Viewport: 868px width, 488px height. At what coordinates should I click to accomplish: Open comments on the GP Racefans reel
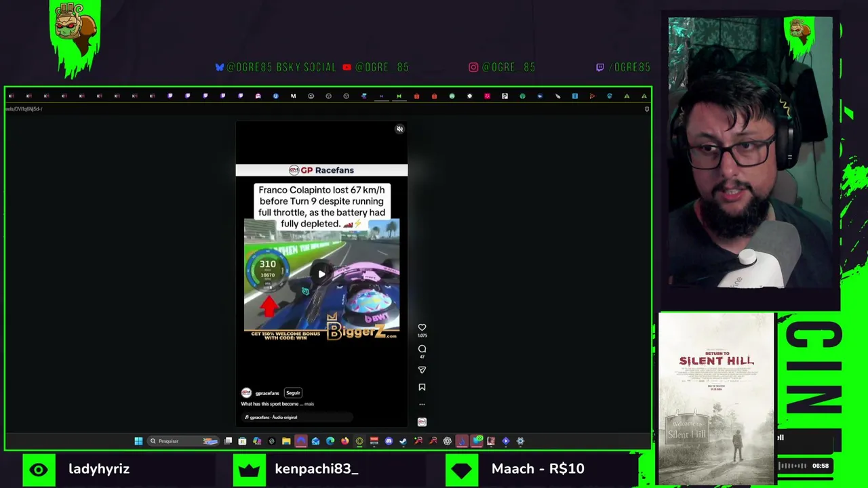point(422,349)
